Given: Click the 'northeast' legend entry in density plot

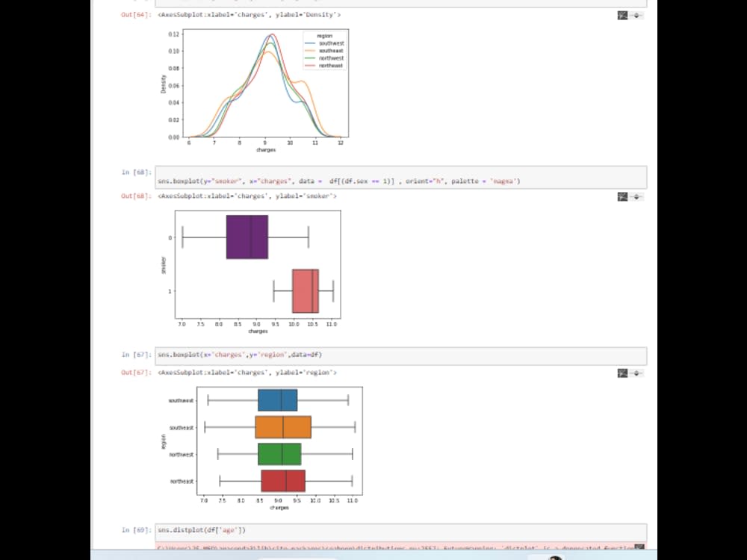Looking at the screenshot, I should 324,66.
